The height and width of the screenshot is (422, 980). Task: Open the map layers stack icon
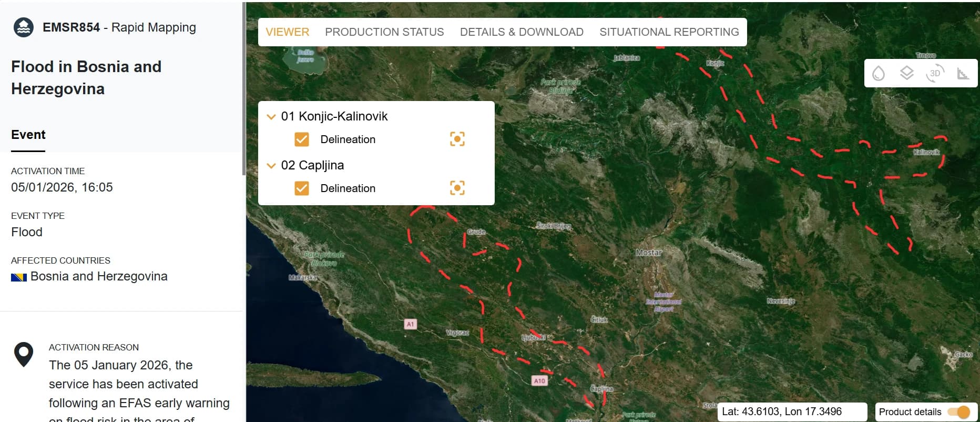[x=906, y=73]
